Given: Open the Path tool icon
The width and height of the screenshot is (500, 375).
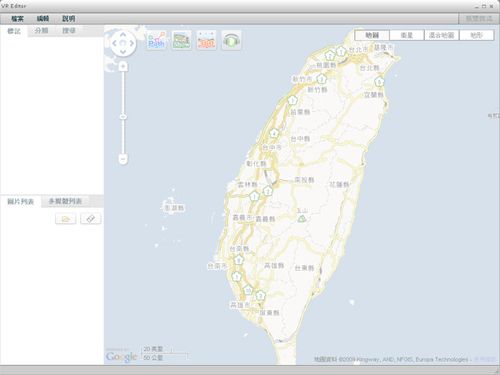Looking at the screenshot, I should tap(156, 40).
